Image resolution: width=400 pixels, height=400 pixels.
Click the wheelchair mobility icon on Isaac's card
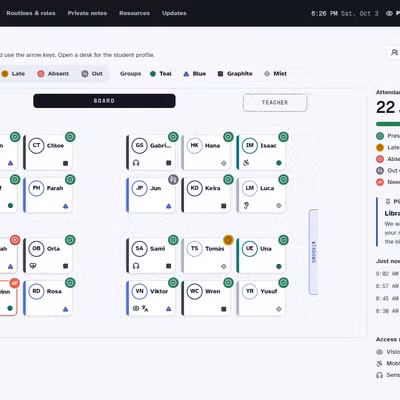tap(246, 163)
